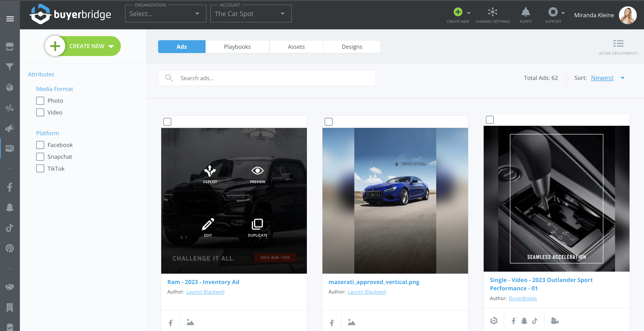Click the Attributes heading
This screenshot has height=331, width=644.
(x=41, y=74)
